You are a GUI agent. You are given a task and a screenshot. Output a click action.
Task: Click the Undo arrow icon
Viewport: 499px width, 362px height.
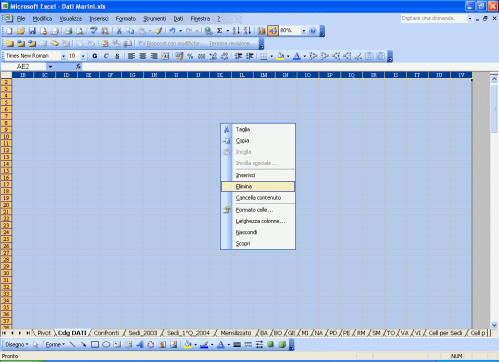pyautogui.click(x=172, y=31)
